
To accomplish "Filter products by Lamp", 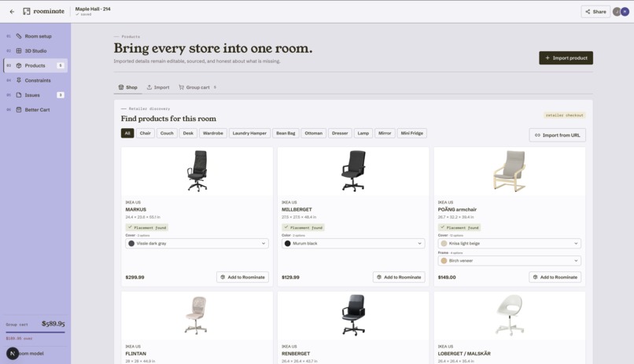I will pyautogui.click(x=363, y=134).
